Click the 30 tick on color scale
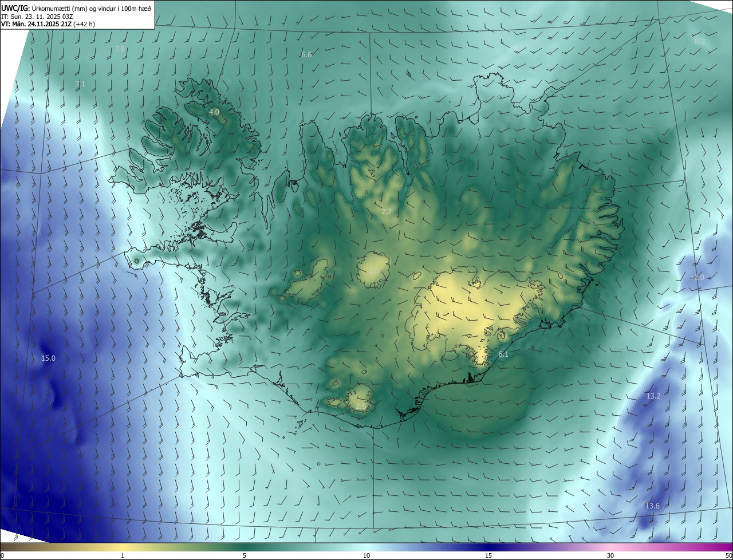Viewport: 733px width, 560px height. point(610,555)
